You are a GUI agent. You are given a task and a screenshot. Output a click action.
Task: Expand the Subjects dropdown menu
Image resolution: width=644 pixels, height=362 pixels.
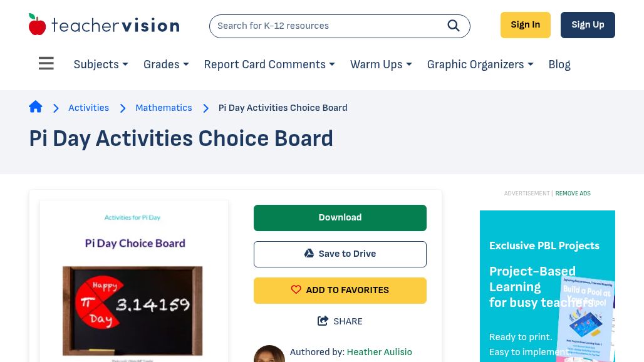[x=101, y=65]
